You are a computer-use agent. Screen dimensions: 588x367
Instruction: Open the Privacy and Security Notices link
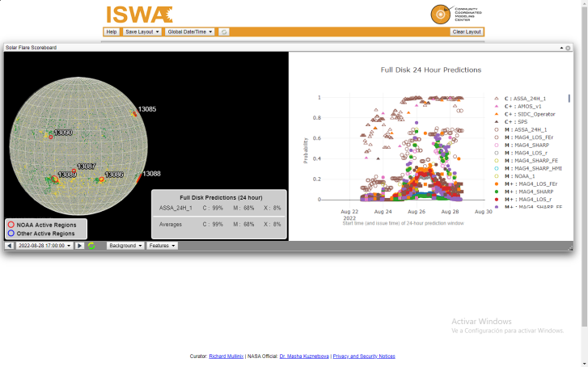(x=364, y=356)
